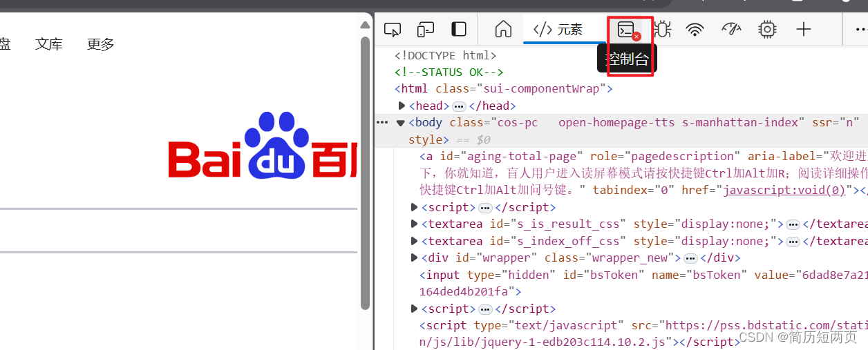Select the html sui-componentWrap line

(x=504, y=89)
